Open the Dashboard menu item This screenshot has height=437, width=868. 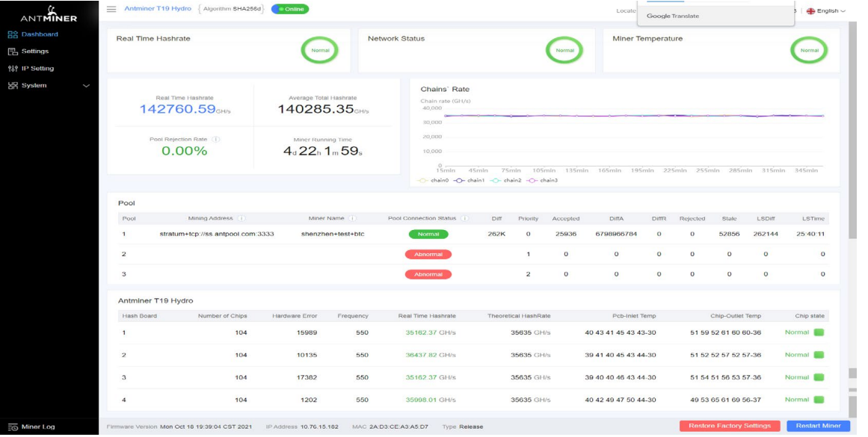40,34
